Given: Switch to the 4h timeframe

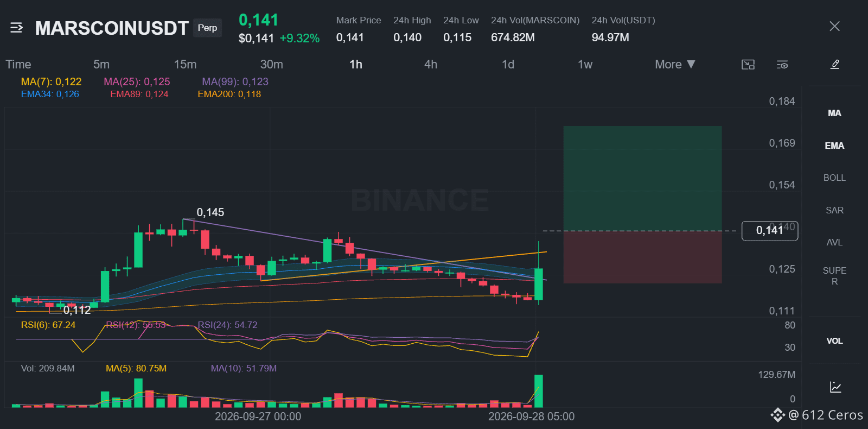Looking at the screenshot, I should click(431, 64).
